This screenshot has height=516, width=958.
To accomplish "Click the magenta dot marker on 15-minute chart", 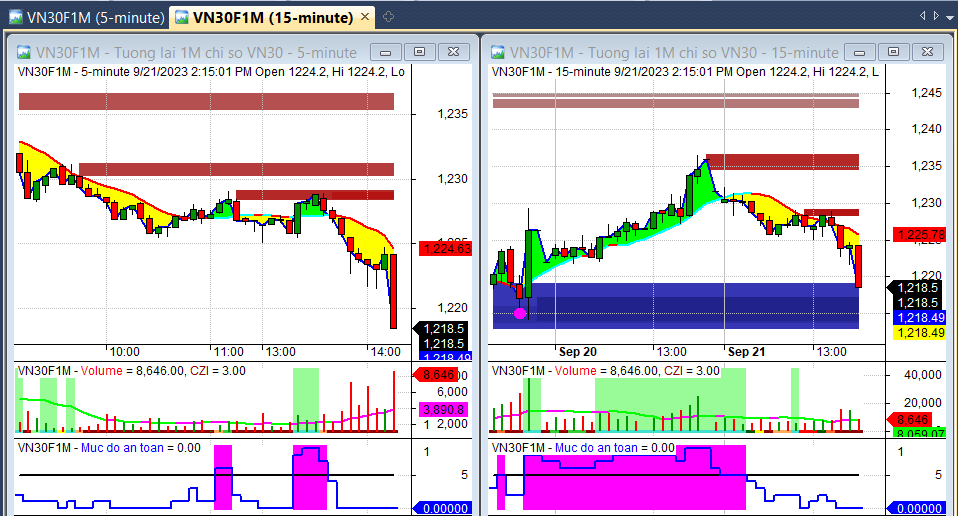I will 520,313.
